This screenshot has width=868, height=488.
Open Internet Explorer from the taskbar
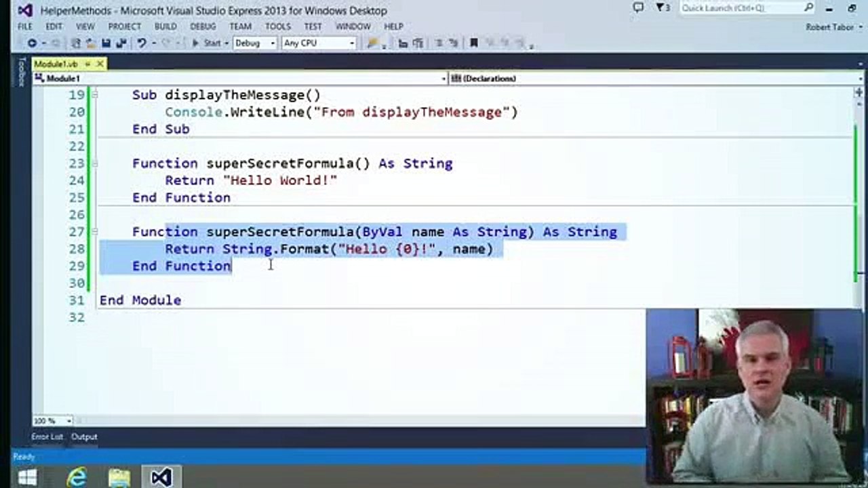coord(77,478)
